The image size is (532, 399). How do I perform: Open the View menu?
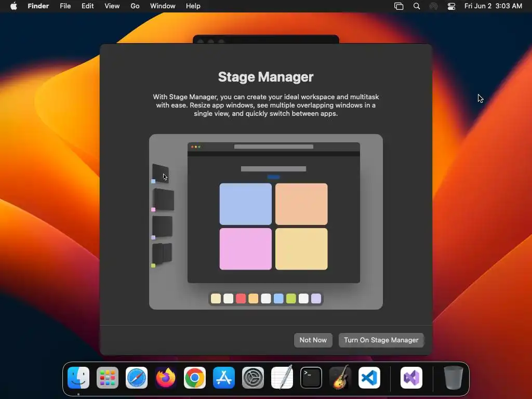pos(112,6)
